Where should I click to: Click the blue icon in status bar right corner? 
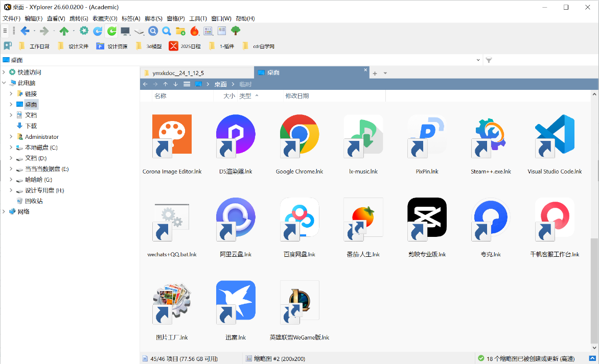coord(592,358)
